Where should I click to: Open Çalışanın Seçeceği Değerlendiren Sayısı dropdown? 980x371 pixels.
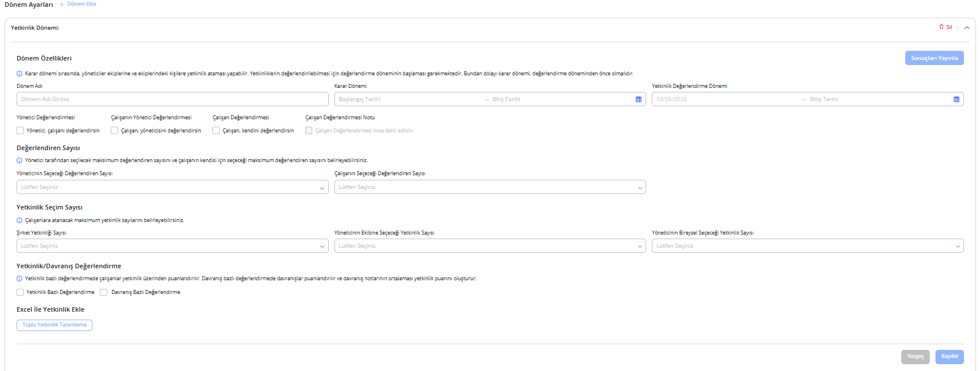coord(490,187)
